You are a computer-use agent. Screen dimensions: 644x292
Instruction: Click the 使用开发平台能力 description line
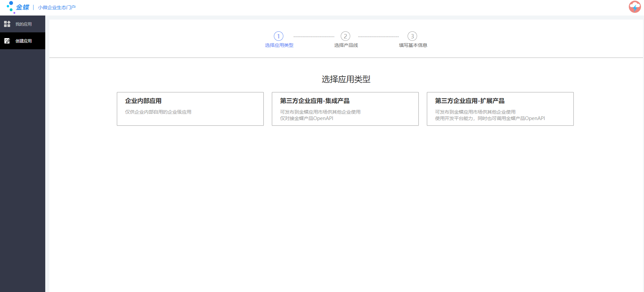click(x=490, y=118)
